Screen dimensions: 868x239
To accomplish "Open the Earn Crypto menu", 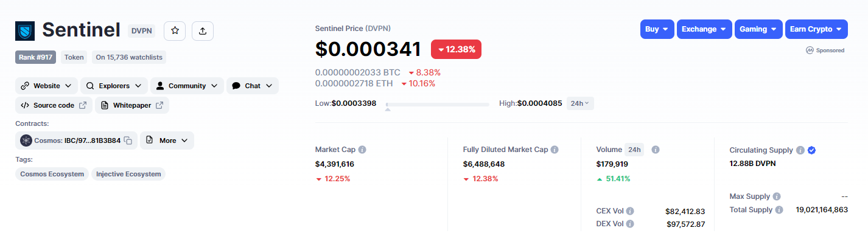I will pos(816,29).
